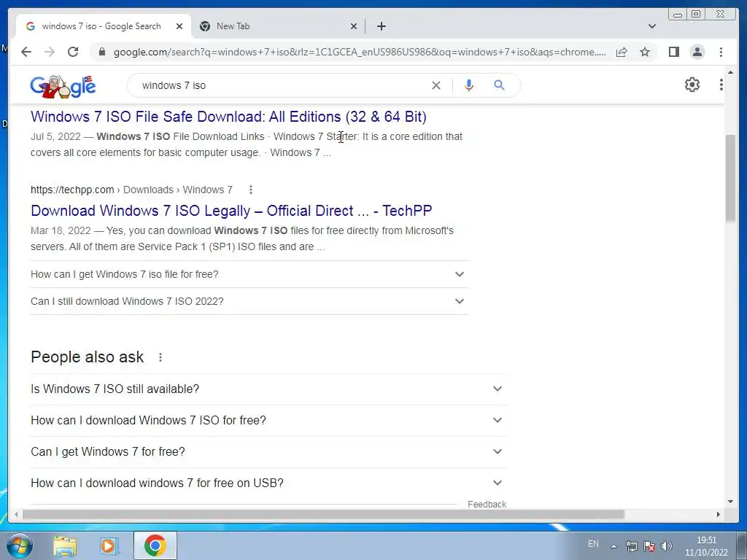The image size is (747, 560).
Task: Open the taskbar clock showing 19:51
Action: coord(706,546)
